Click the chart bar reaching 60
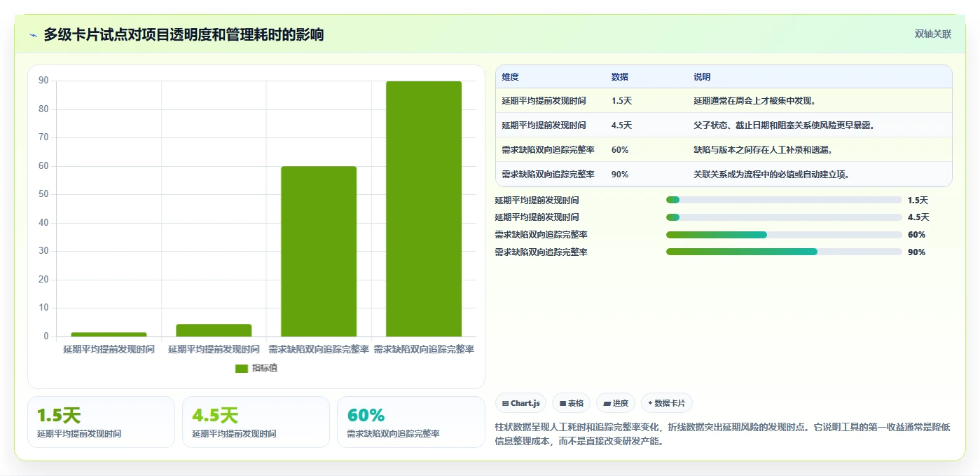980x476 pixels. coord(319,252)
